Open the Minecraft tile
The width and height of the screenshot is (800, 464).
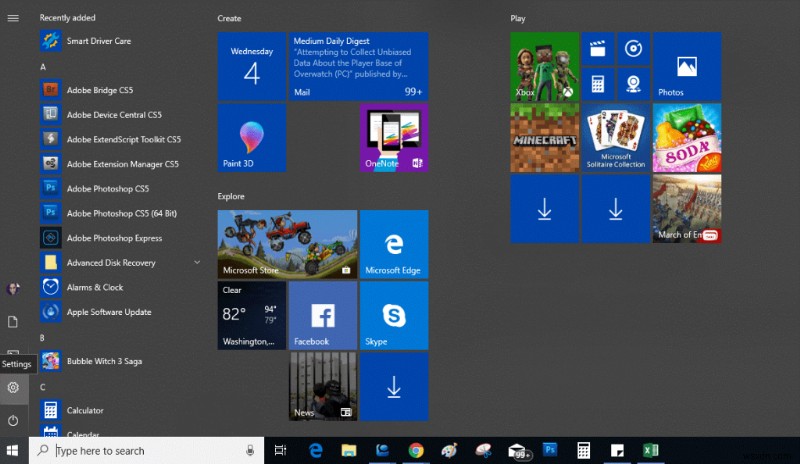pos(544,138)
